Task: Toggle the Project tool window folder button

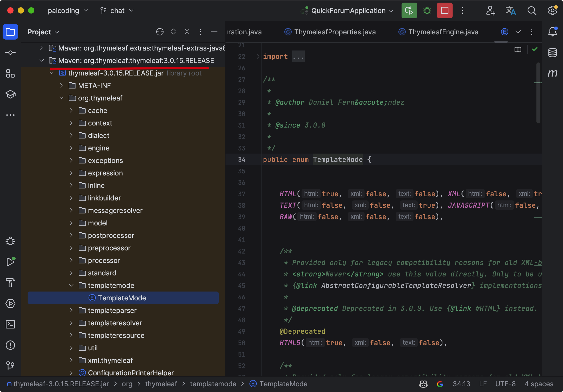Action: 10,32
